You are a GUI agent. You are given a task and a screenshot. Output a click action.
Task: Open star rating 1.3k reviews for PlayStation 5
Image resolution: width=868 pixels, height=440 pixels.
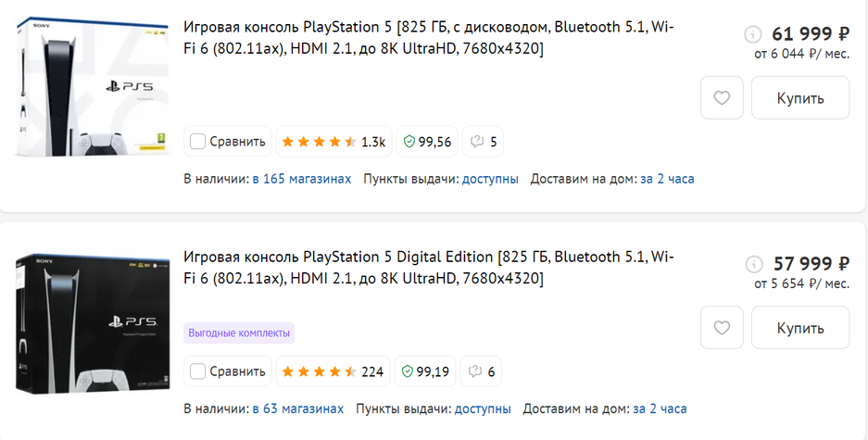[333, 142]
